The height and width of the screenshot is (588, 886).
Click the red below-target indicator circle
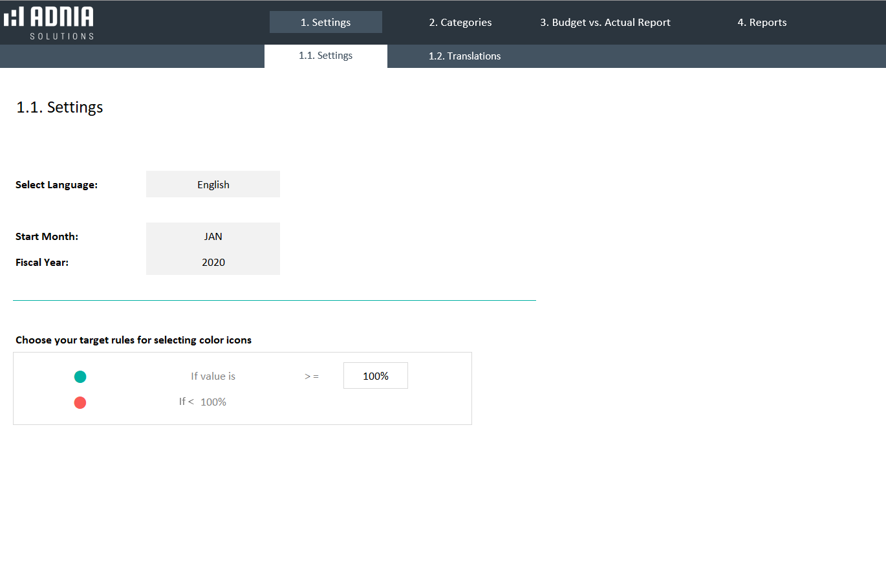click(80, 402)
